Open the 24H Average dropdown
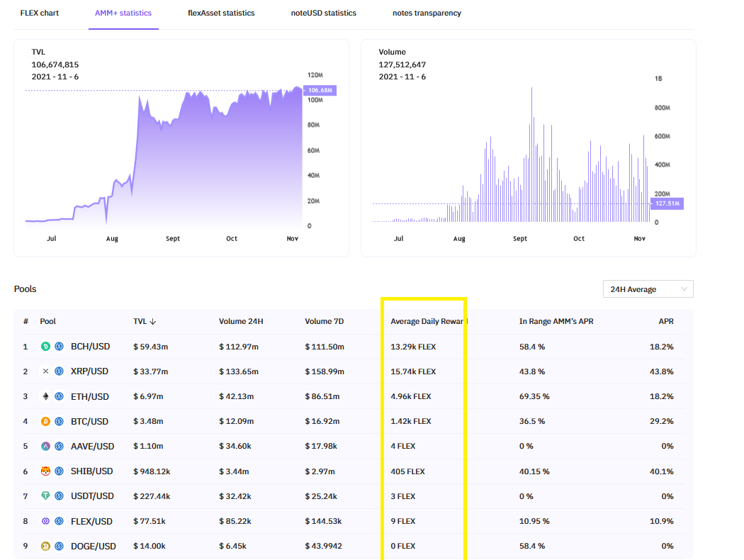Image resolution: width=744 pixels, height=560 pixels. point(648,289)
